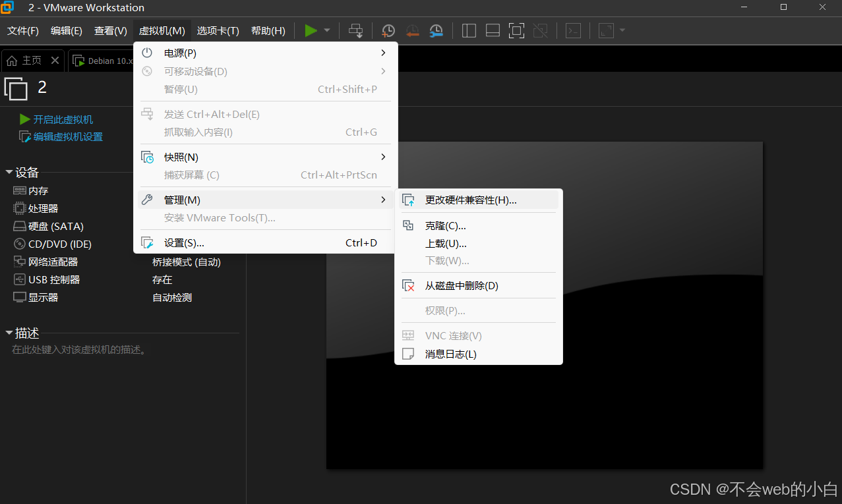Screen dimensions: 842x504
Task: Click the hardware compatibility upgrade icon
Action: pyautogui.click(x=409, y=200)
